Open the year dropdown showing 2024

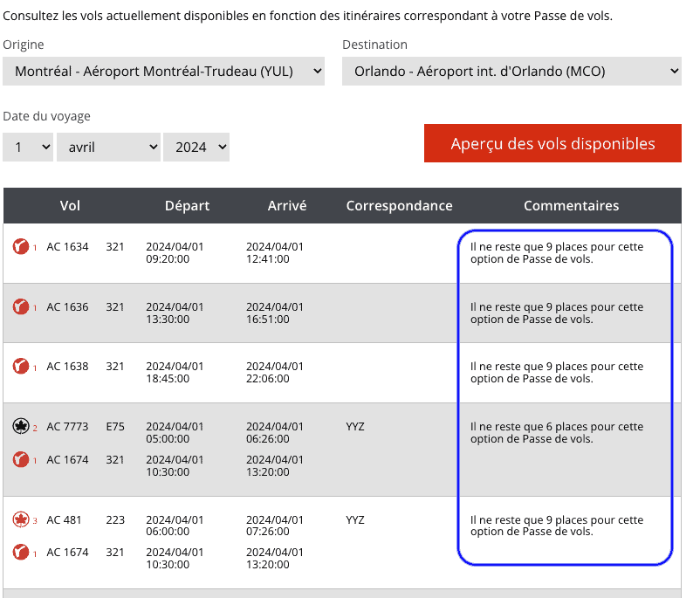(196, 147)
